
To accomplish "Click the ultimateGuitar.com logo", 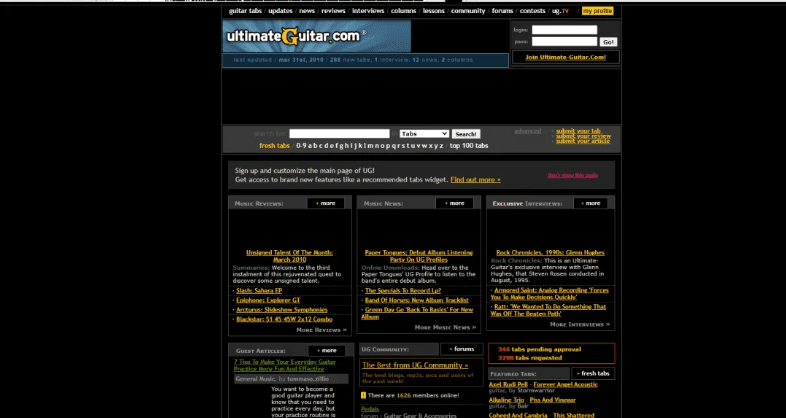I will (317, 36).
